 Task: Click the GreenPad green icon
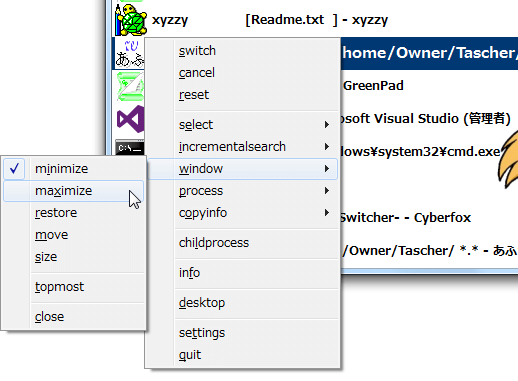pos(131,86)
